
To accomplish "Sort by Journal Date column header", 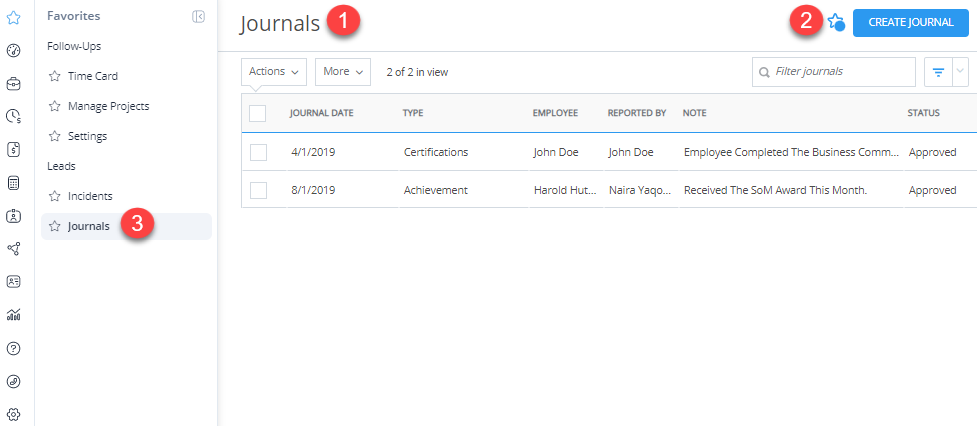I will (322, 113).
